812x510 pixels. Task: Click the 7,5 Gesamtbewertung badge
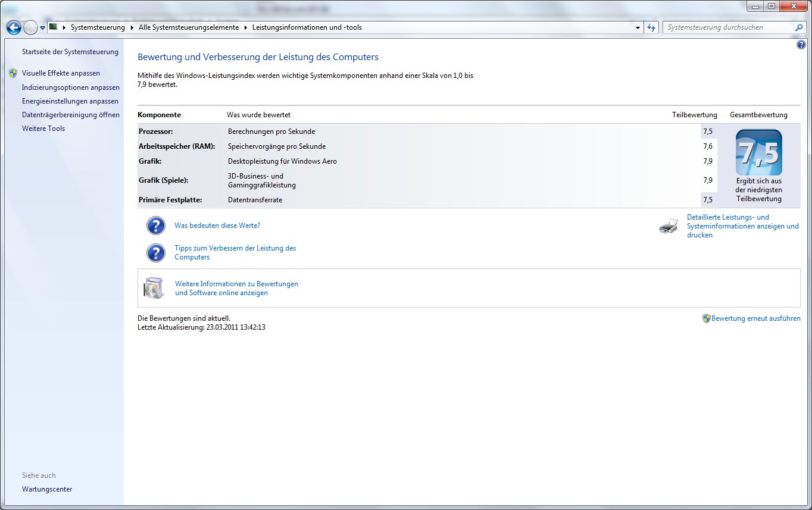758,152
